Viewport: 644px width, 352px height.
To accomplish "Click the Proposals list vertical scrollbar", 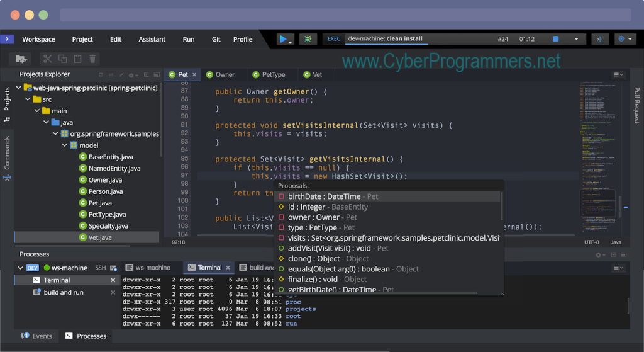I will click(501, 206).
